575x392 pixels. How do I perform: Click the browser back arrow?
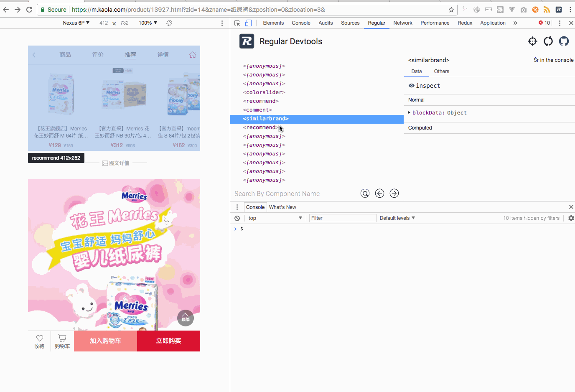[6, 10]
